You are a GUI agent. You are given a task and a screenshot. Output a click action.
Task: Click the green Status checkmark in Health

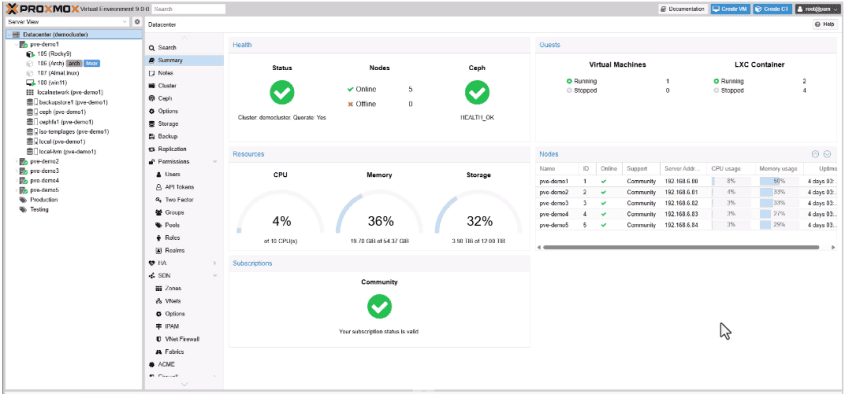282,93
